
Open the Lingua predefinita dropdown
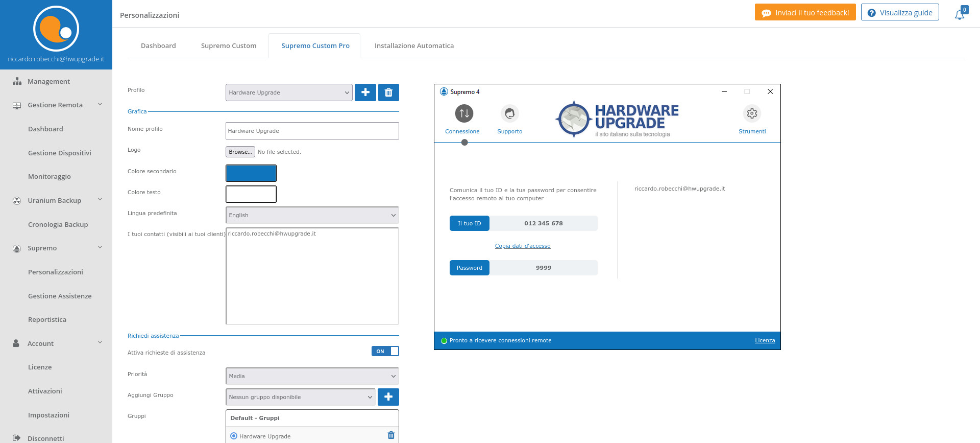pos(312,215)
